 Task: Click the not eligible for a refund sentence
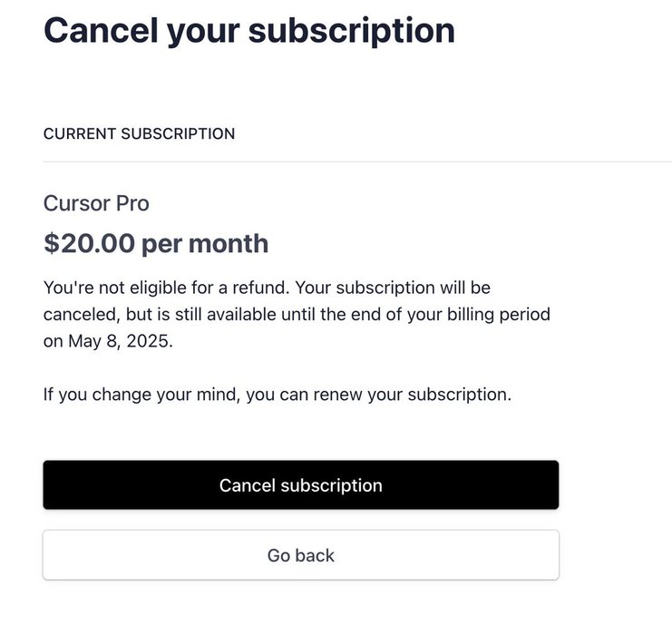(x=166, y=288)
